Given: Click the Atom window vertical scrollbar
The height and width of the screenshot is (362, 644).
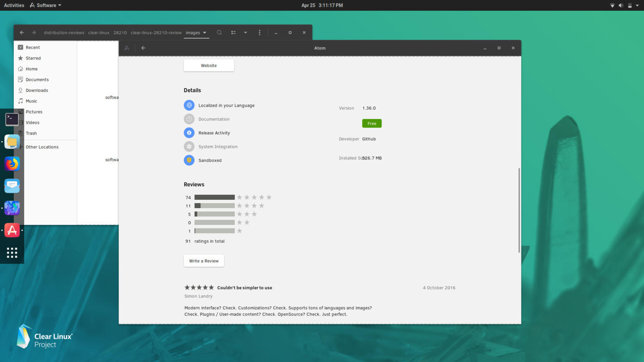Looking at the screenshot, I should [519, 210].
